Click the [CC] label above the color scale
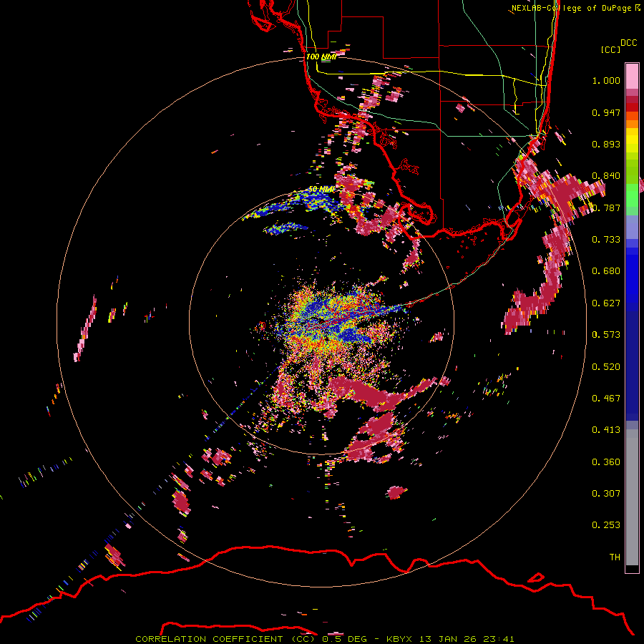 (611, 49)
